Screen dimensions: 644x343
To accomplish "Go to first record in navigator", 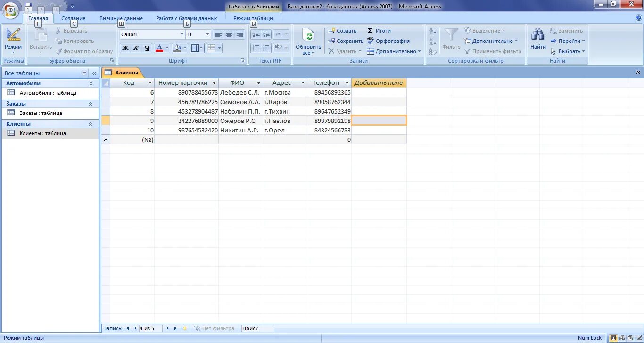I will click(x=127, y=328).
